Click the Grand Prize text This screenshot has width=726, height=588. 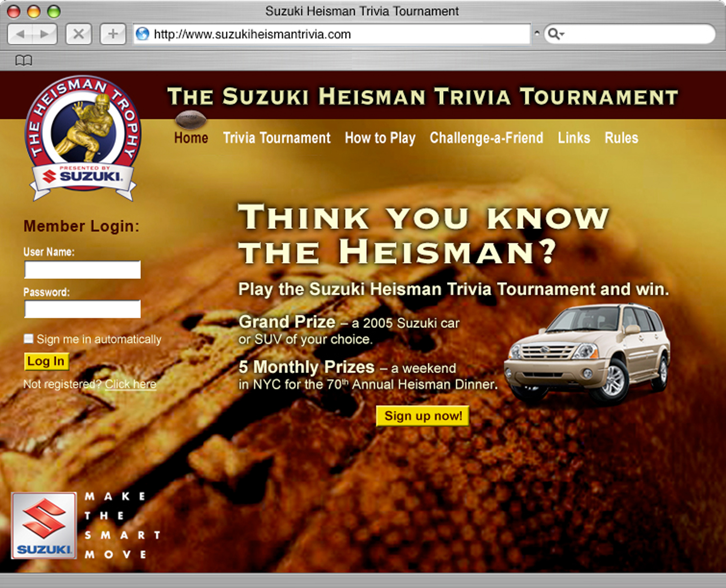[x=287, y=322]
